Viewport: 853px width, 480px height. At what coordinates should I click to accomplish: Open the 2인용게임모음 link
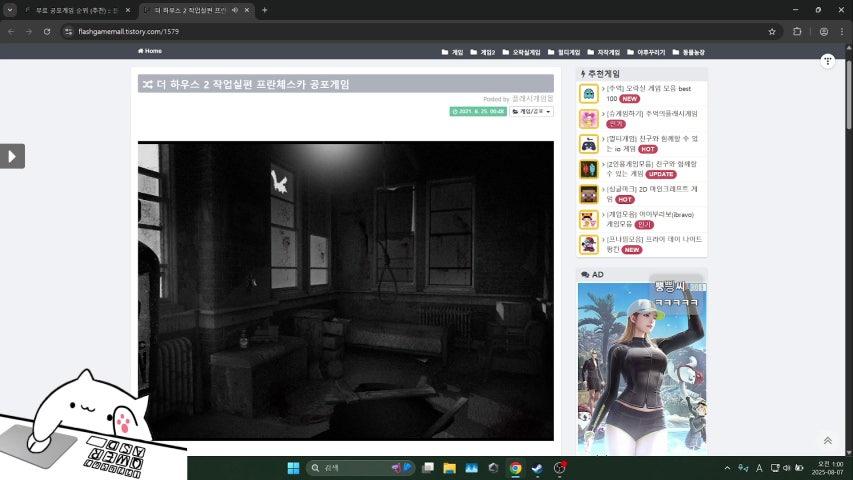tap(651, 169)
